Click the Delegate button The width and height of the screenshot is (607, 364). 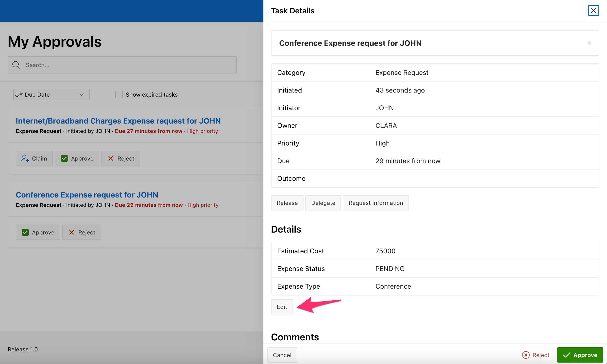click(323, 203)
